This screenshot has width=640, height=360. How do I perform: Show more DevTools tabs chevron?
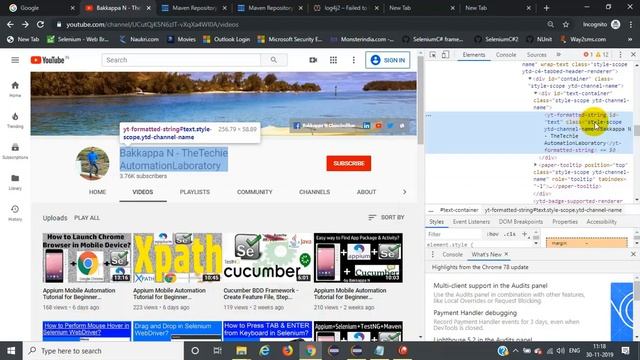click(x=558, y=55)
